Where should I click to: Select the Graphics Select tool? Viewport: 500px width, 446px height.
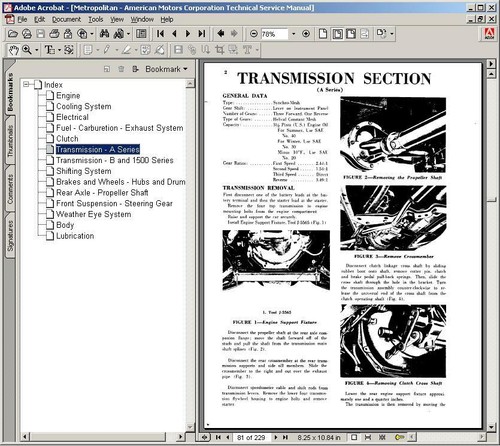(69, 50)
